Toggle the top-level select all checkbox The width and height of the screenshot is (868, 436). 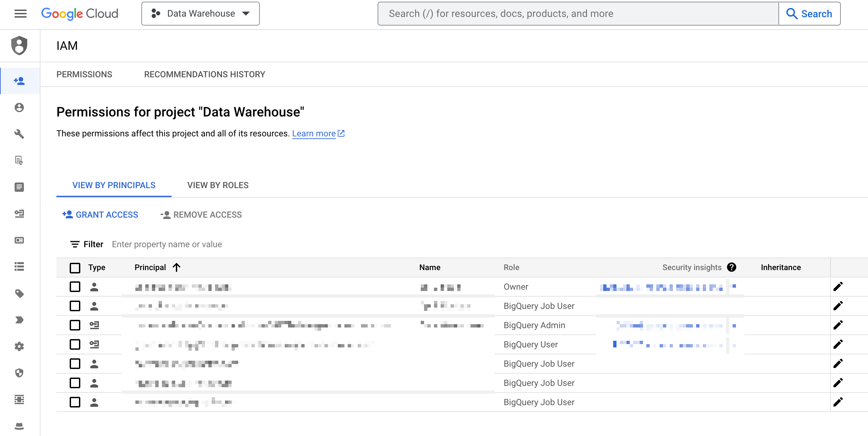[x=75, y=267]
